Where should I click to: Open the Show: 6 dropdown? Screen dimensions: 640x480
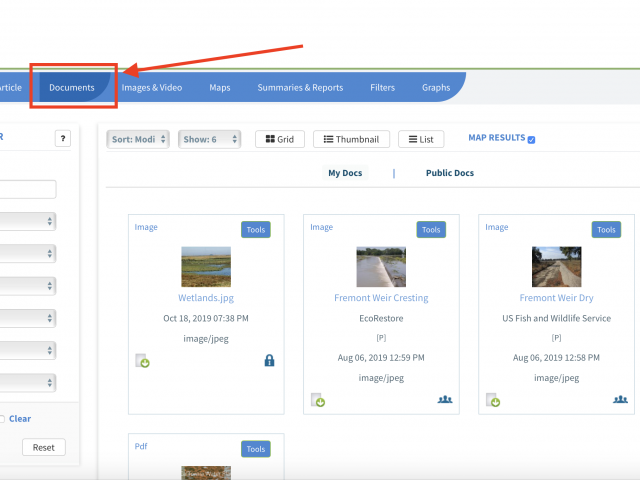click(209, 139)
